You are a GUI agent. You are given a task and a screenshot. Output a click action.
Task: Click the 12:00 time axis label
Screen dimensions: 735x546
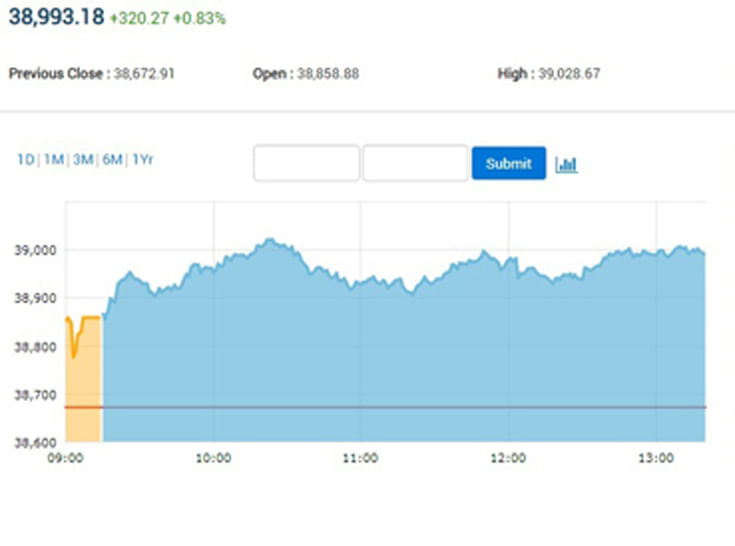[508, 458]
